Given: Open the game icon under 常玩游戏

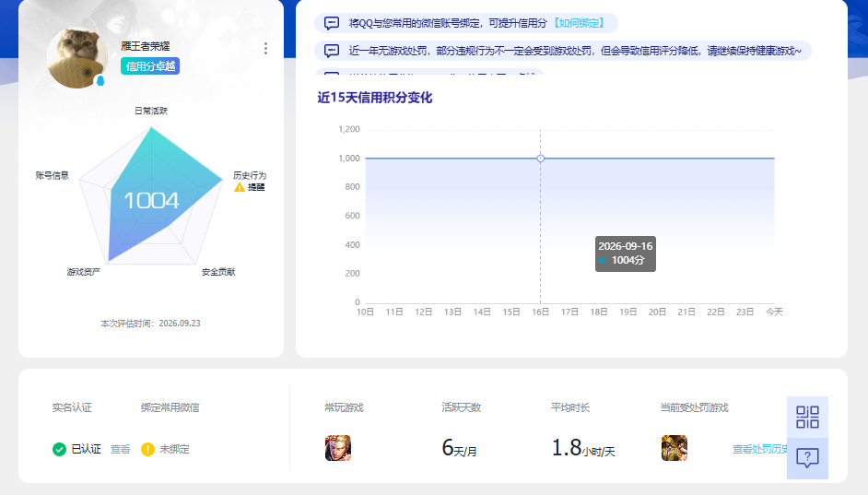Looking at the screenshot, I should tap(337, 448).
